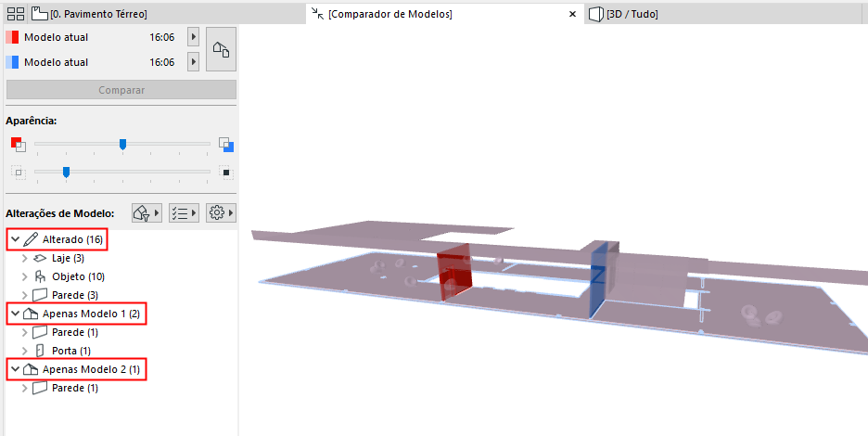Click the 3D window icon on 3D / Tudo tab
Screen dimensions: 868x436
595,14
